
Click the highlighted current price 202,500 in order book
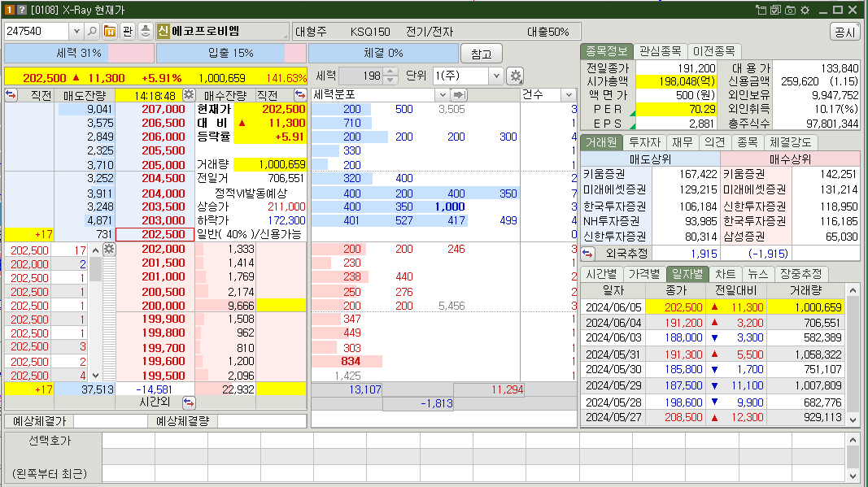[x=155, y=234]
